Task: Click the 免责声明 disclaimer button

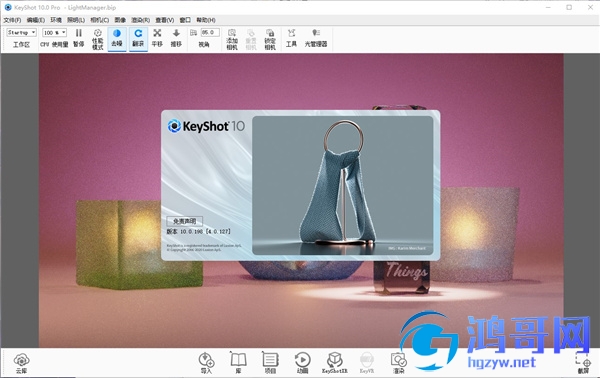Action: point(184,221)
